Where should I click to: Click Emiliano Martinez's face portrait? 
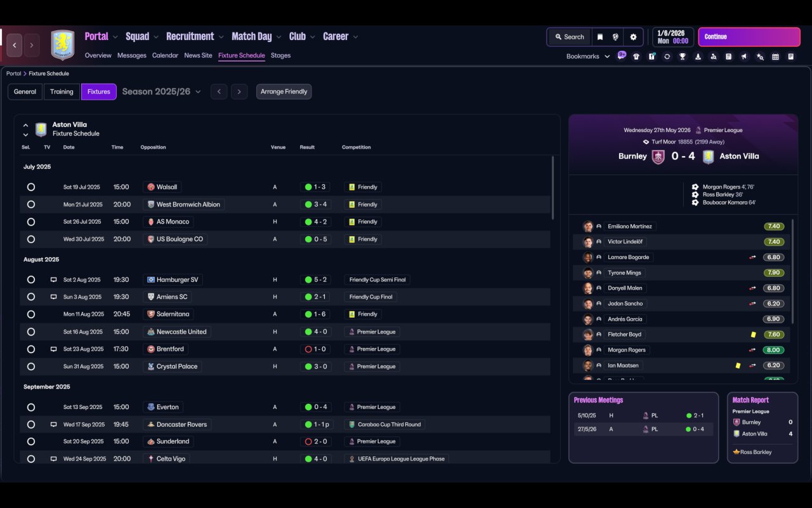pyautogui.click(x=588, y=227)
